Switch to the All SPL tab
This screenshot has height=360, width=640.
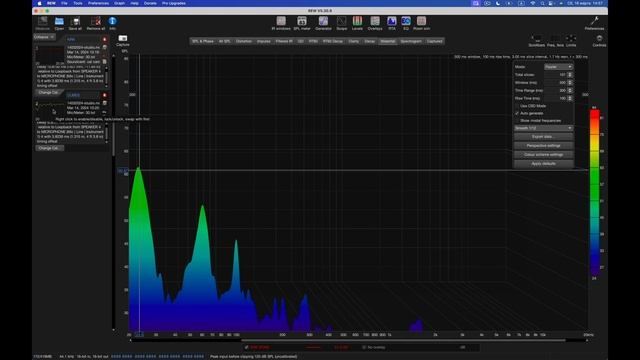click(224, 41)
